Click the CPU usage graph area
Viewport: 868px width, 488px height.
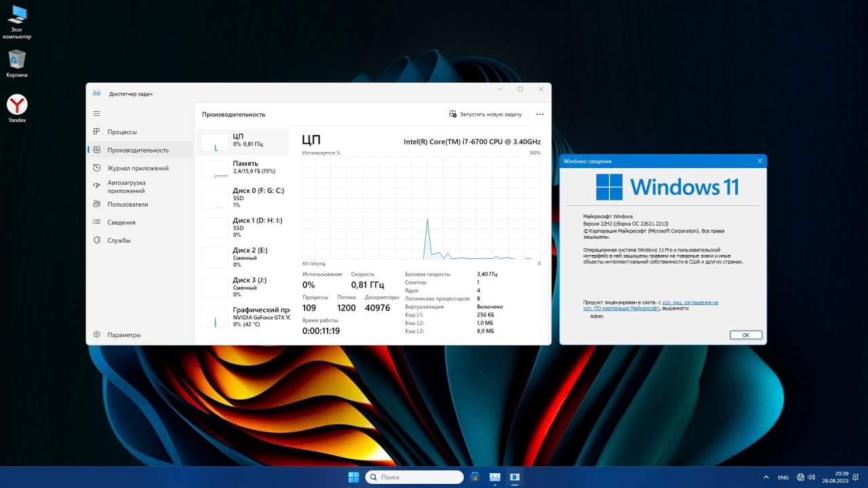[x=421, y=208]
